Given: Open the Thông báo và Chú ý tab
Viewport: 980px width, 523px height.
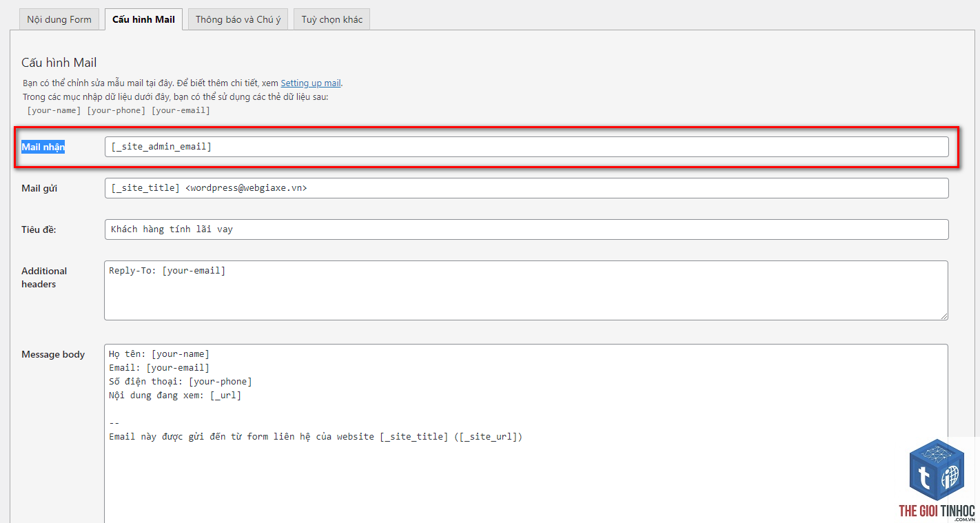Looking at the screenshot, I should point(238,19).
